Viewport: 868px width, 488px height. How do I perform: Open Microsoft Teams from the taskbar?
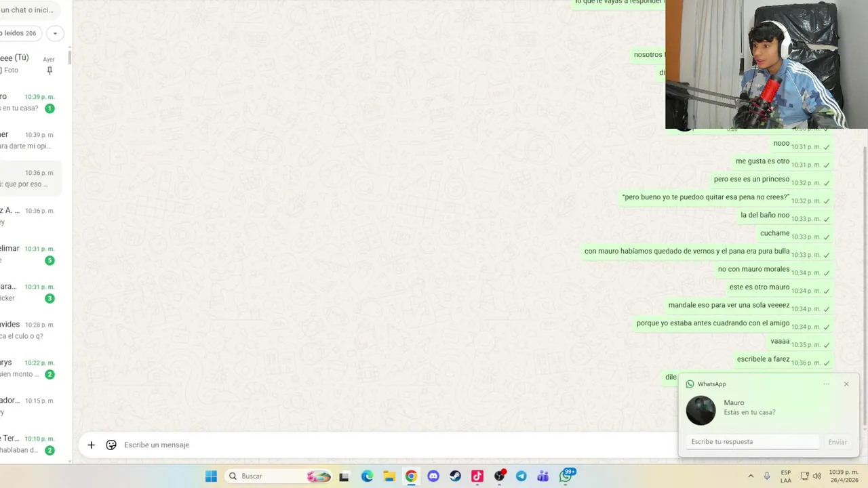(x=542, y=476)
